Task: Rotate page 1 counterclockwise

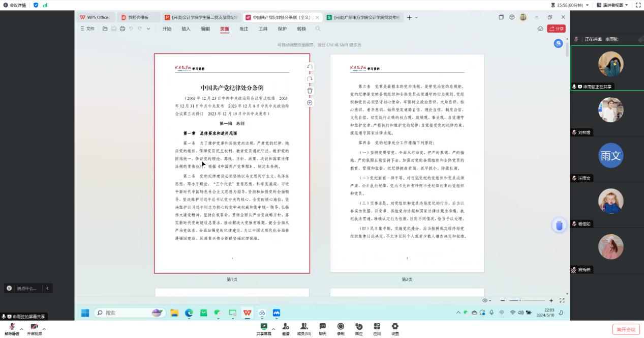Action: 310,67
